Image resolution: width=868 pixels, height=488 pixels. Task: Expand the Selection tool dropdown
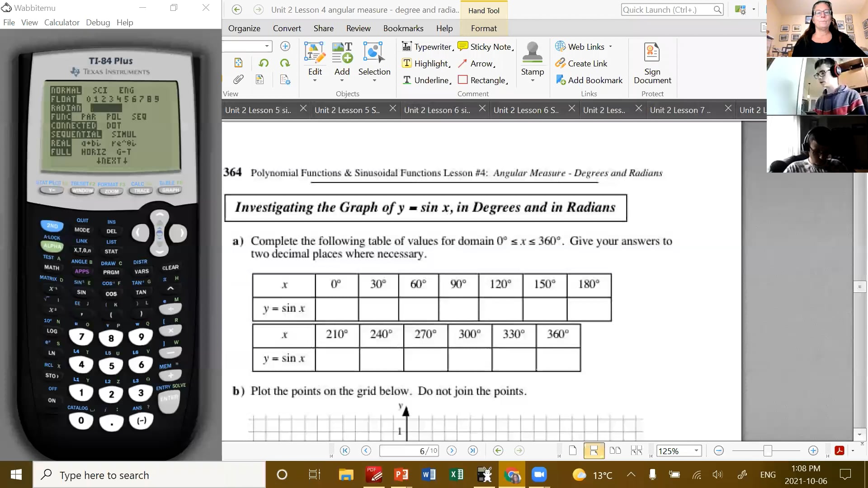[374, 80]
